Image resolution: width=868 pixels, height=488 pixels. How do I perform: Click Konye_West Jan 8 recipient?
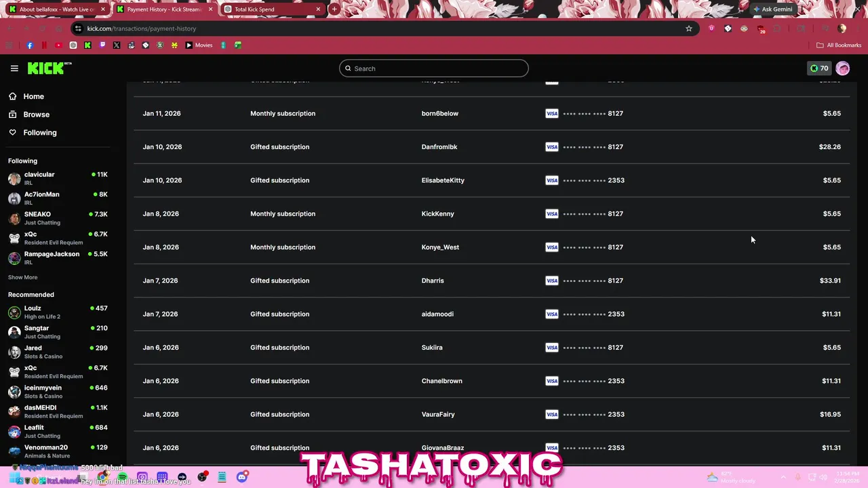[x=440, y=247]
